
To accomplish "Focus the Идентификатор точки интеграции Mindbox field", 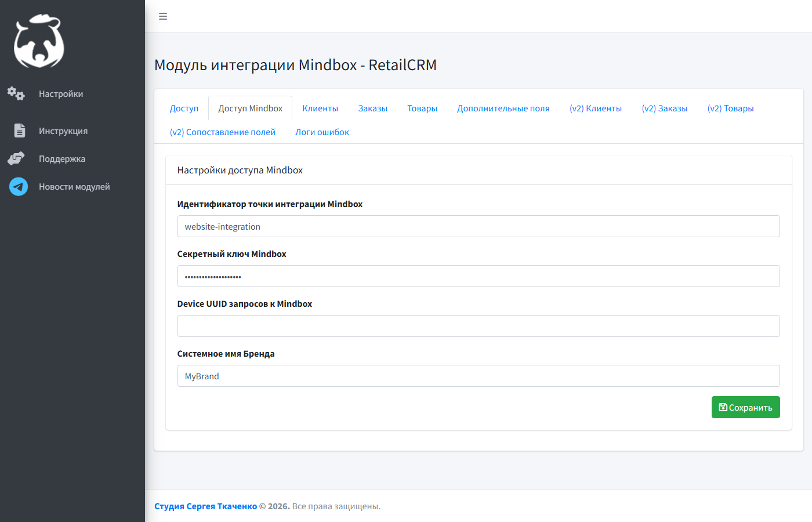I will [x=478, y=226].
